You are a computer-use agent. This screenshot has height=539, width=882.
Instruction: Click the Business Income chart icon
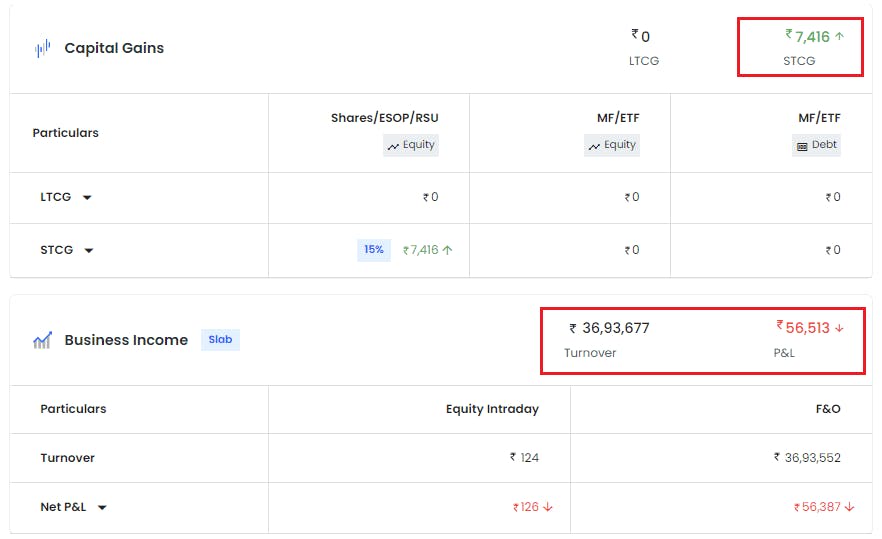[x=42, y=340]
